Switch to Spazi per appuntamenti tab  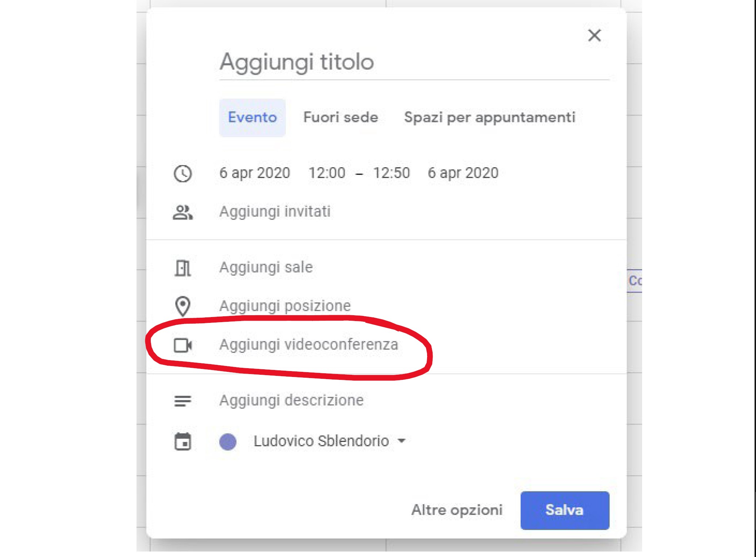(490, 118)
